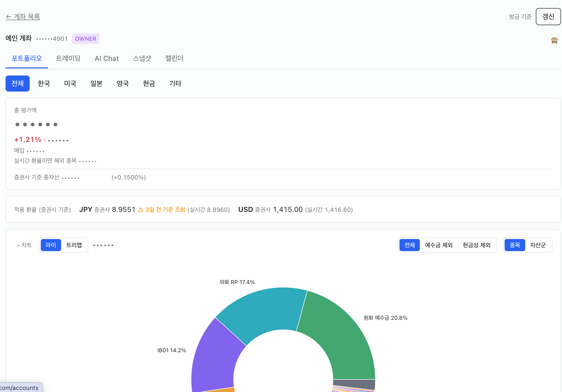The image size is (562, 392).
Task: Click the 메인 계좌 account title
Action: [19, 38]
